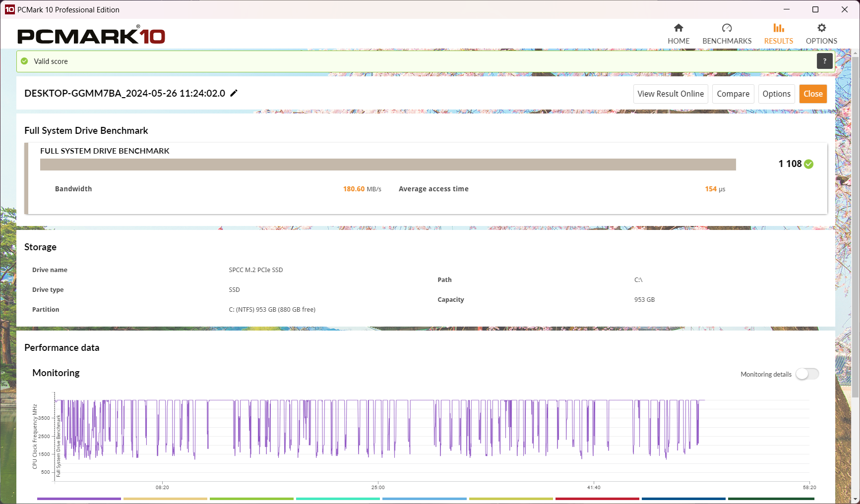Click the vertical scrollbar thumb
The height and width of the screenshot is (504, 860).
[855, 227]
